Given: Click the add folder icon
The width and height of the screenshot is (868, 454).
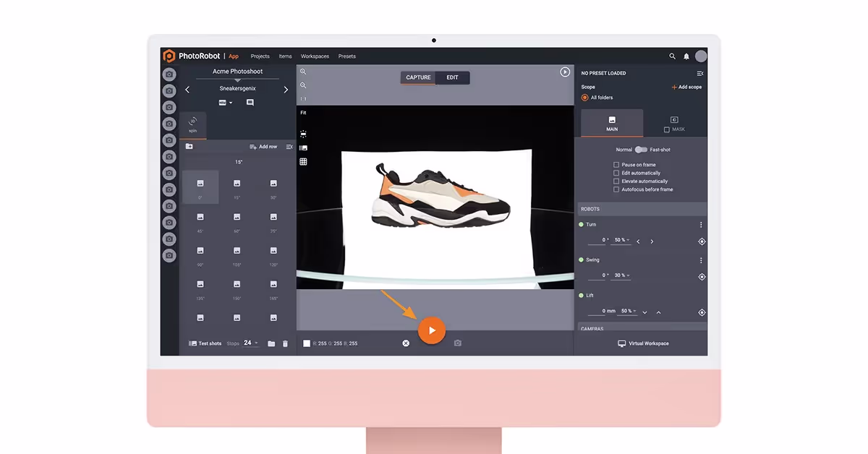Looking at the screenshot, I should click(x=189, y=146).
